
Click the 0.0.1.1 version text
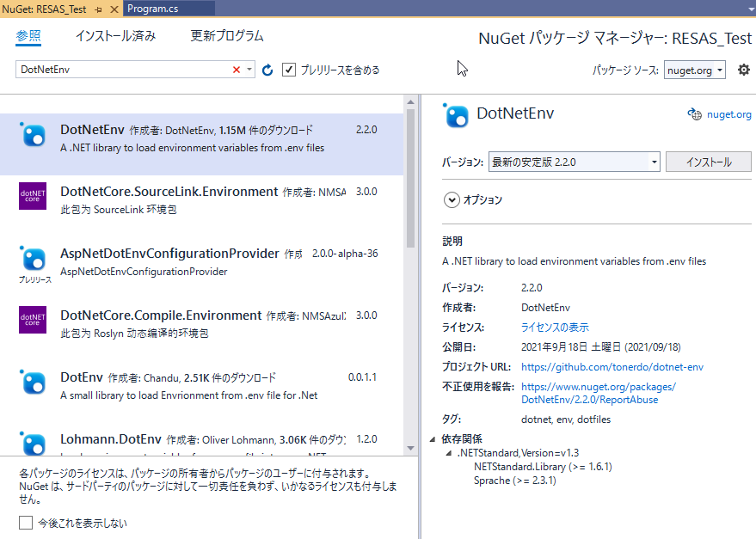click(363, 377)
